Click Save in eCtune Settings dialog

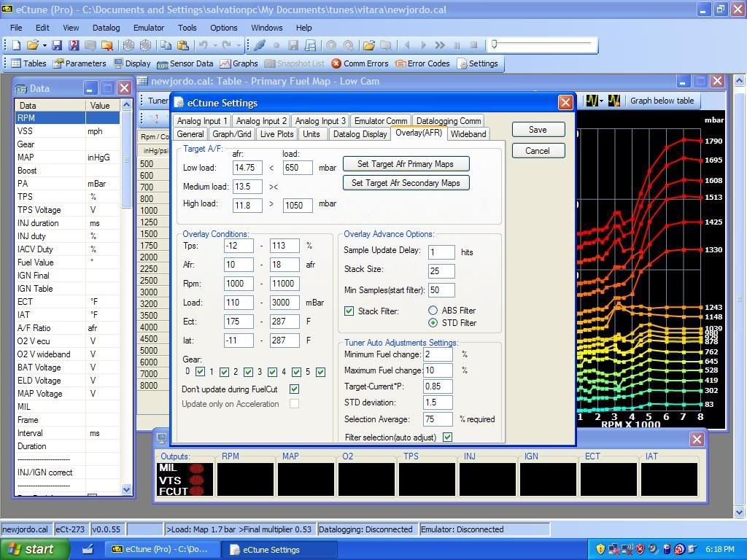click(538, 130)
